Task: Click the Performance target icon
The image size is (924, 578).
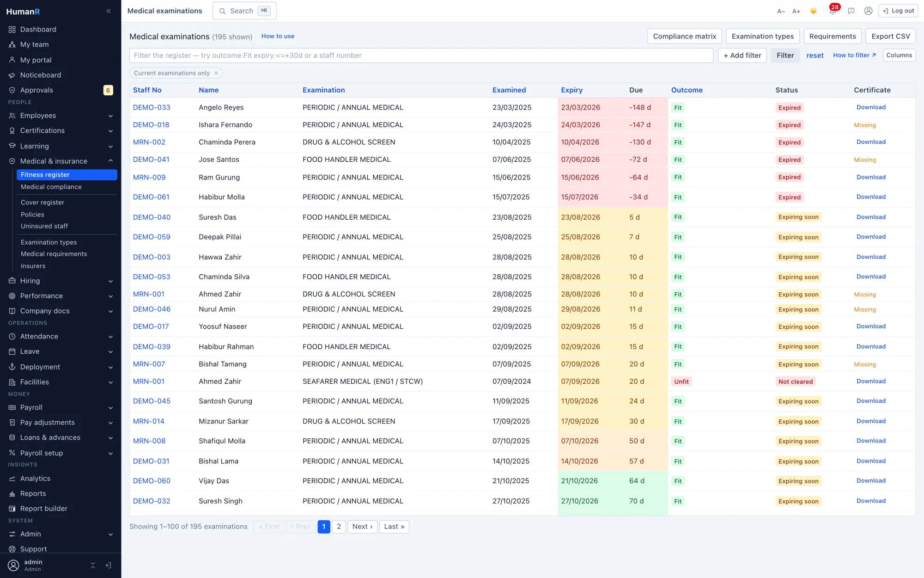Action: click(x=12, y=296)
